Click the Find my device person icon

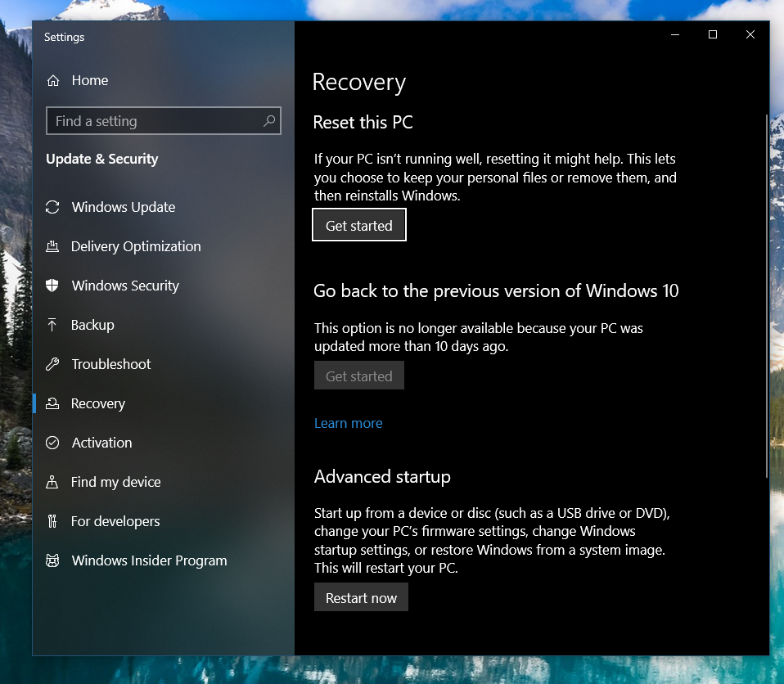52,482
